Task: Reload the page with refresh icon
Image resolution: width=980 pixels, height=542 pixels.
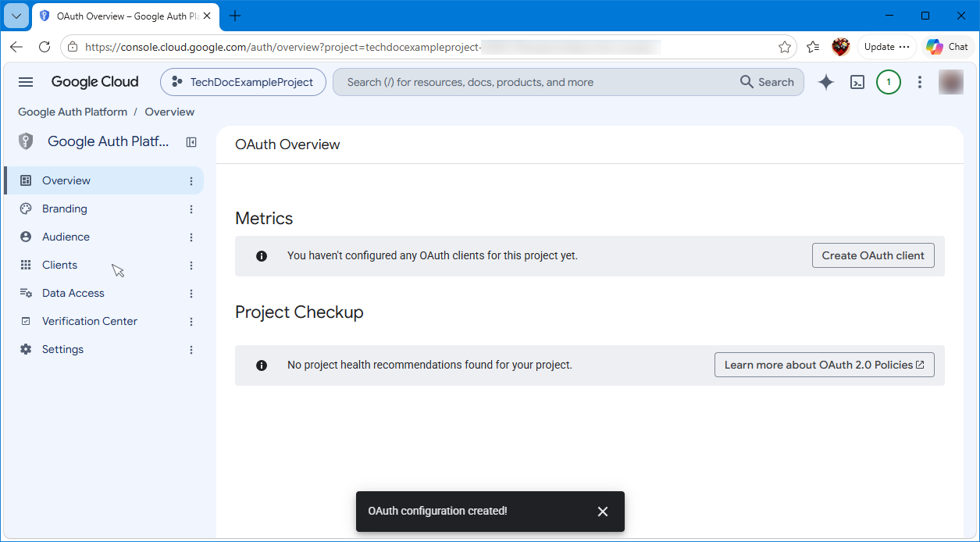Action: (45, 47)
